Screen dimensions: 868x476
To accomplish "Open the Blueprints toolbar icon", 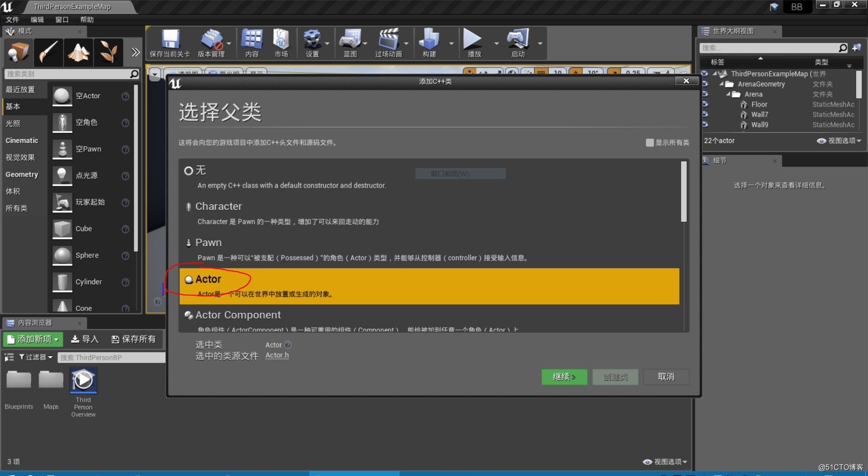I will [350, 40].
